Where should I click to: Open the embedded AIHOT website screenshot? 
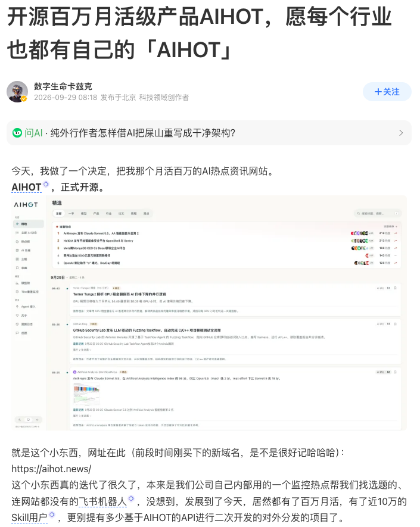point(209,313)
